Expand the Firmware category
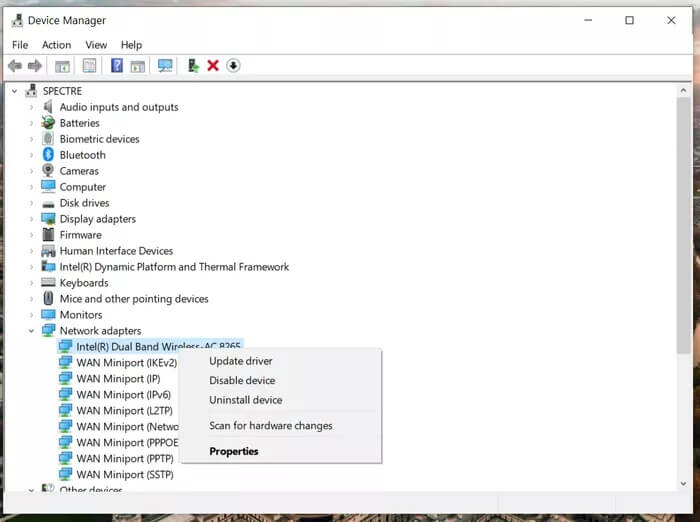This screenshot has height=522, width=700. coord(31,235)
